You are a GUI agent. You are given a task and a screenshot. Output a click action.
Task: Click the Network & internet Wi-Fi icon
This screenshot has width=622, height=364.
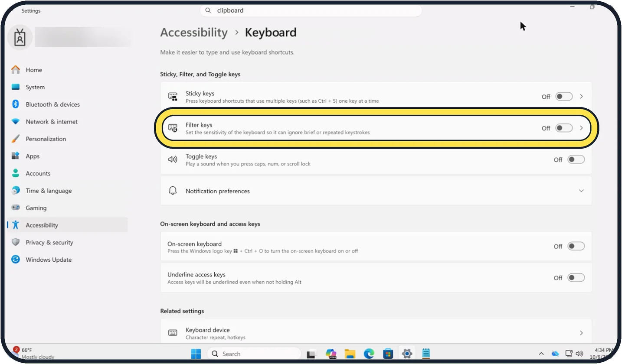[x=16, y=122]
